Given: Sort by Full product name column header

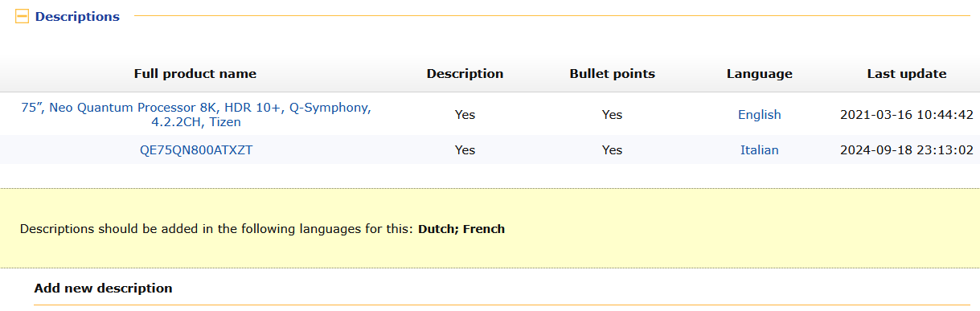Looking at the screenshot, I should point(195,74).
